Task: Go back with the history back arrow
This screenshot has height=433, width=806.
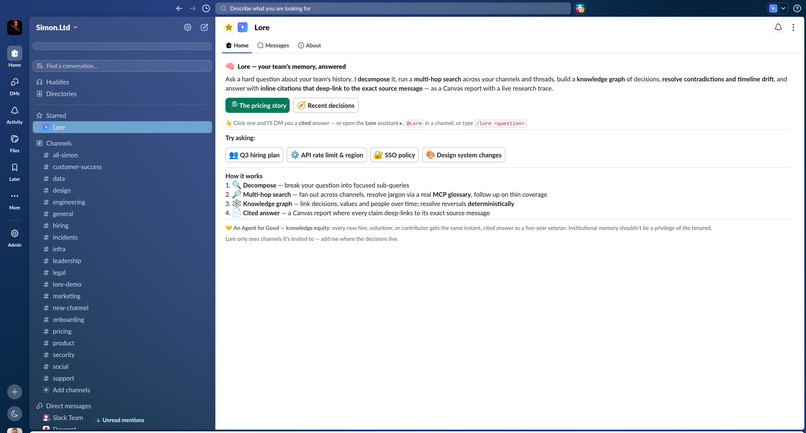Action: tap(179, 8)
